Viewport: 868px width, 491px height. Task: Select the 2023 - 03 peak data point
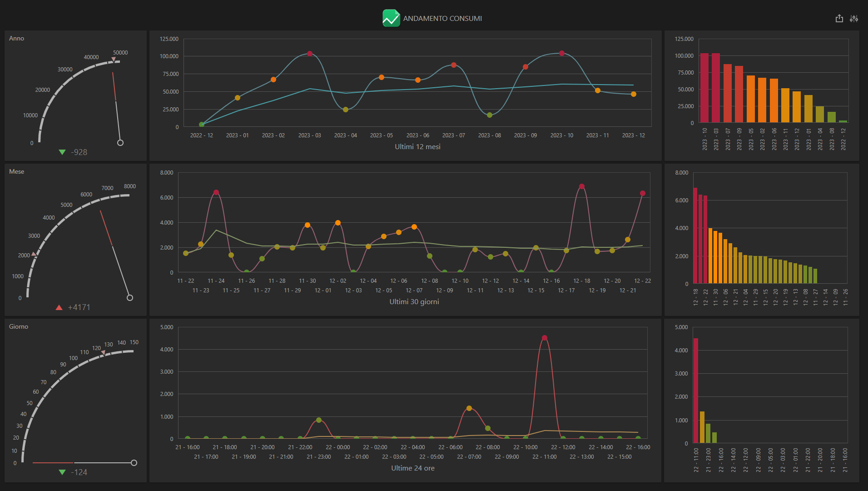pyautogui.click(x=310, y=54)
